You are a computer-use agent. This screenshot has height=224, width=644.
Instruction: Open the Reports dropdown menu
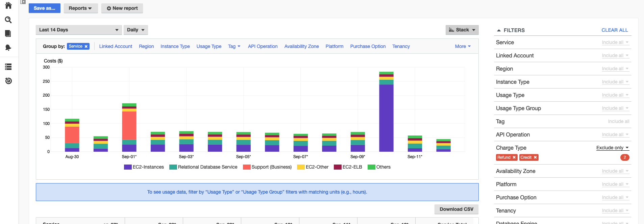pyautogui.click(x=81, y=8)
